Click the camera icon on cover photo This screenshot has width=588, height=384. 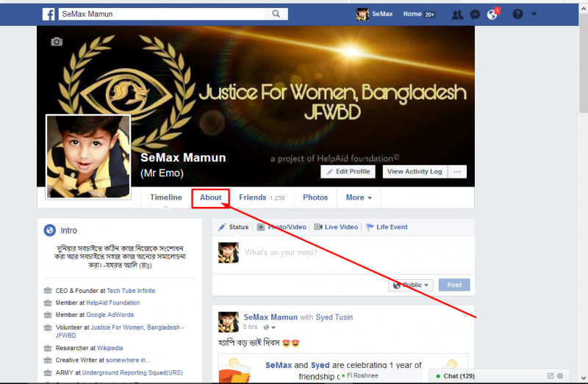(x=57, y=42)
